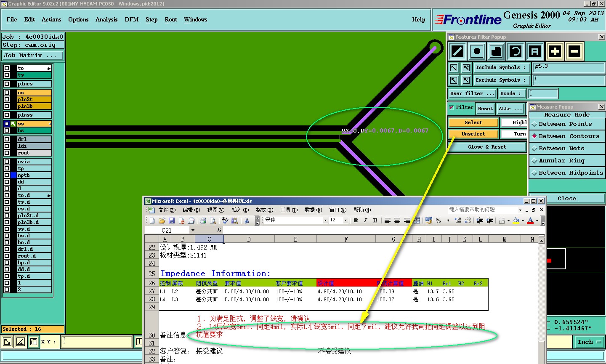Toggle the Pads feature type filter icon
The width and height of the screenshot is (606, 364).
[x=477, y=52]
